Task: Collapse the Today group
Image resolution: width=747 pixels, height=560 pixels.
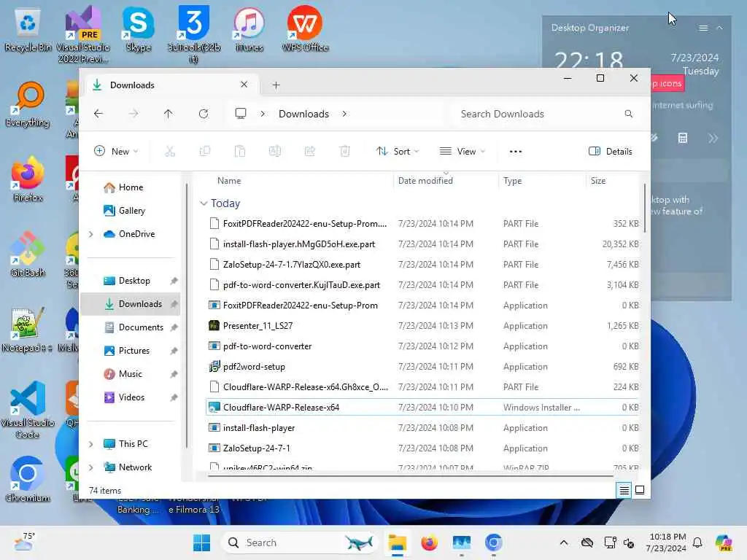Action: coord(204,203)
